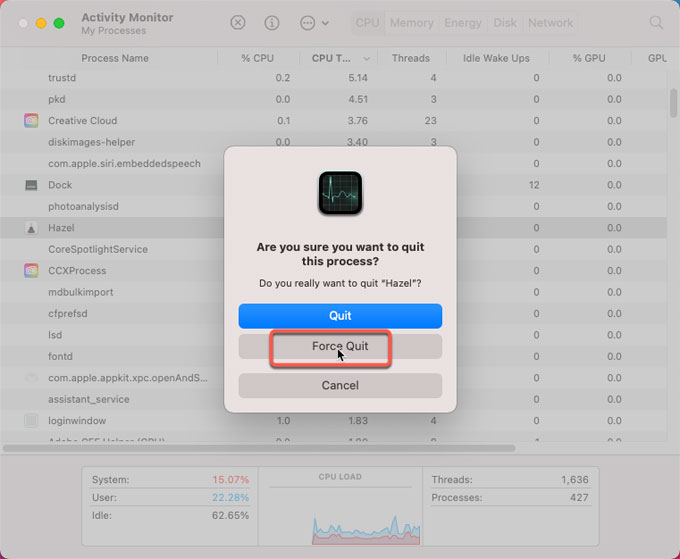Click the horizontal scrollbar at list bottom

click(259, 448)
